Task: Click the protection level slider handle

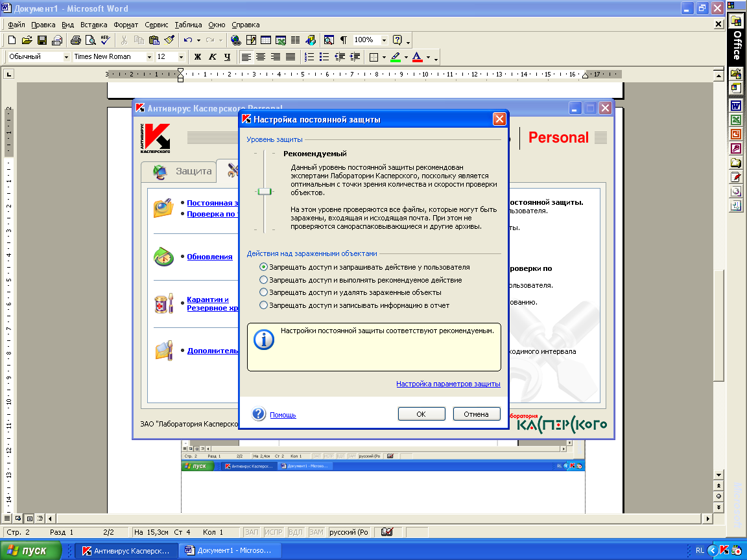Action: click(265, 191)
